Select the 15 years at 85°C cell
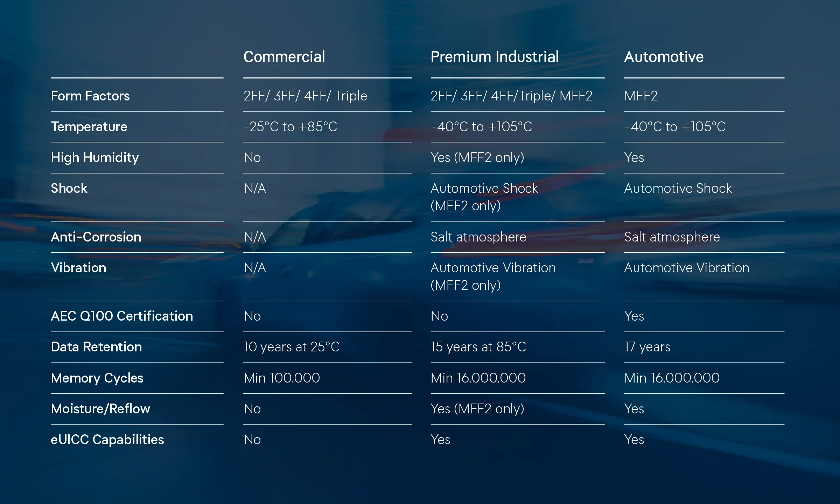 478,347
